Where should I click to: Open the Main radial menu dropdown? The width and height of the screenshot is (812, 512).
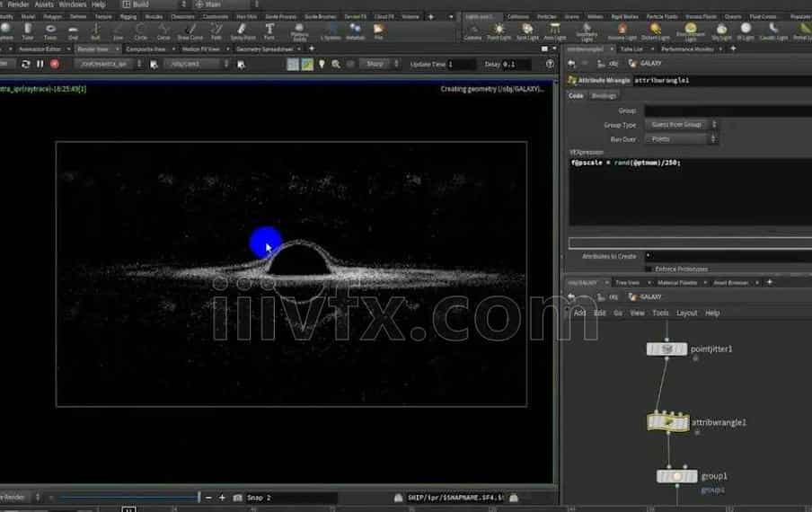pos(226,4)
